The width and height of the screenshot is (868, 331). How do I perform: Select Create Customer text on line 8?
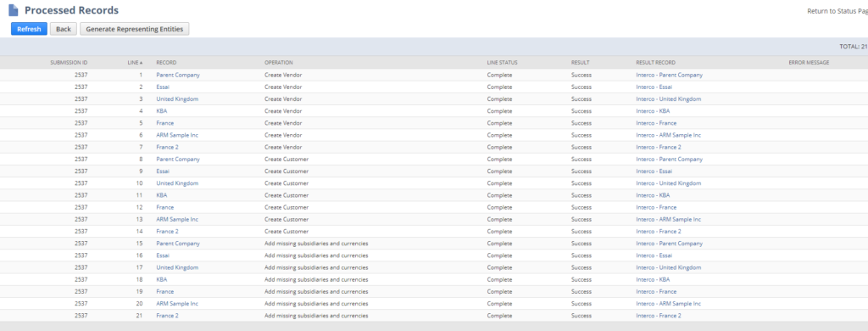[287, 159]
